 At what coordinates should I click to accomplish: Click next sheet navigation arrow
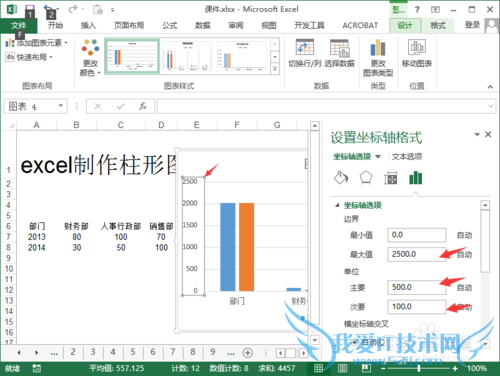(x=36, y=353)
